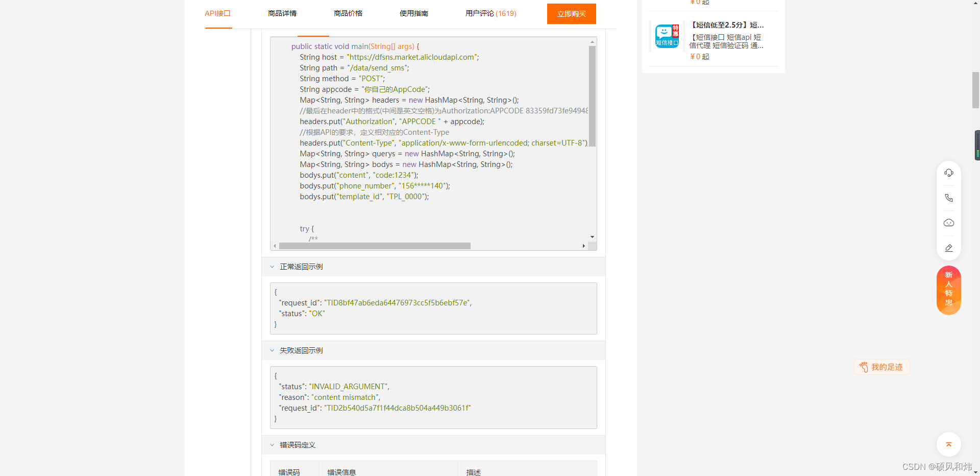The width and height of the screenshot is (980, 476).
Task: Click the code box horizontal scrollbar thumb
Action: pyautogui.click(x=375, y=246)
